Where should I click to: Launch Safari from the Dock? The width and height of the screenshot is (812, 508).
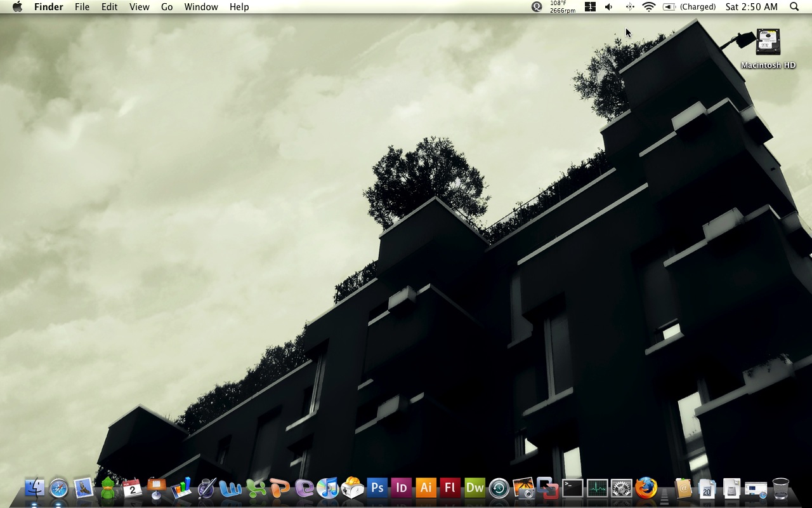[59, 488]
